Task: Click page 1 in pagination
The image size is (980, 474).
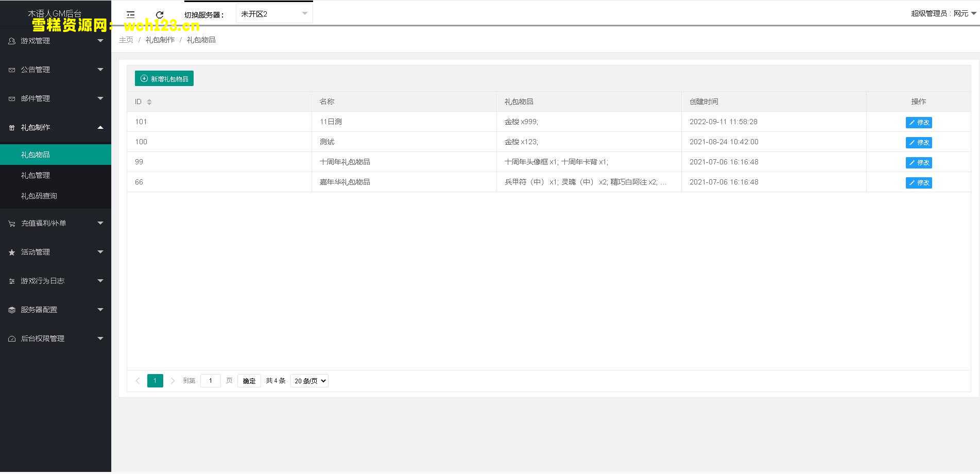Action: 155,381
